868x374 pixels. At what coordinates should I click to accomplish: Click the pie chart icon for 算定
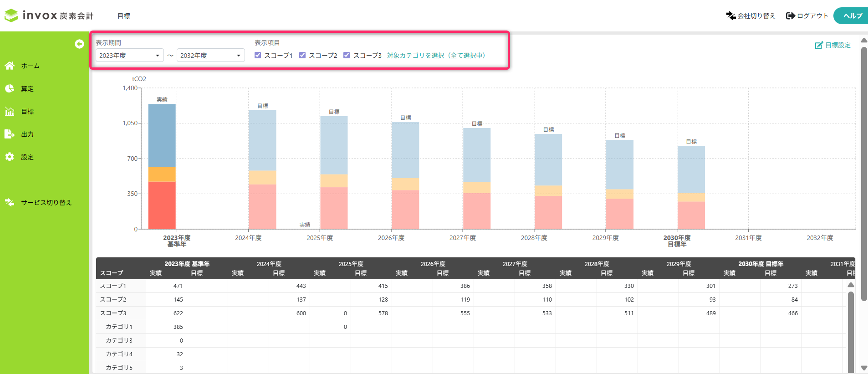pos(10,88)
